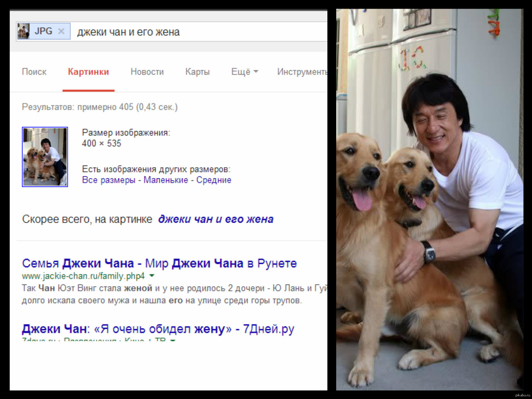Choose the 'Средние' size link
The height and width of the screenshot is (399, 532).
pos(214,180)
